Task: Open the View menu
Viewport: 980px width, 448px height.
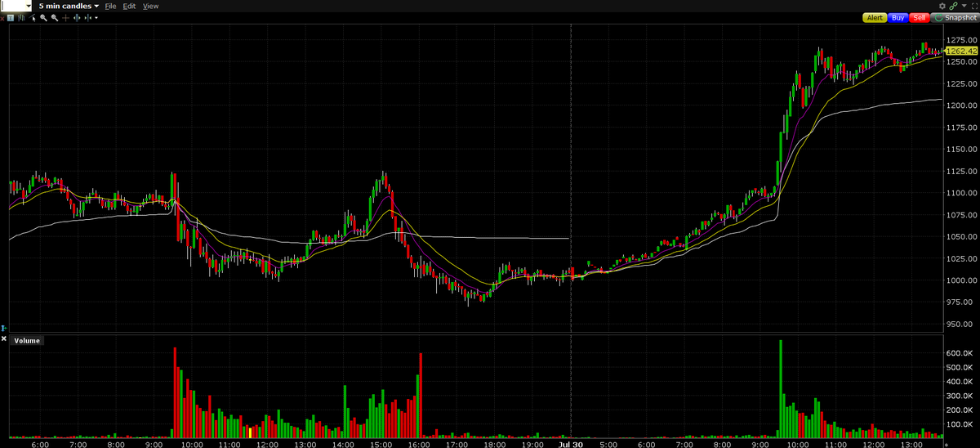Action: click(150, 6)
